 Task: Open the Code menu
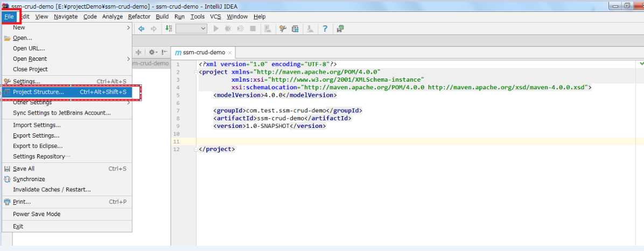(90, 17)
